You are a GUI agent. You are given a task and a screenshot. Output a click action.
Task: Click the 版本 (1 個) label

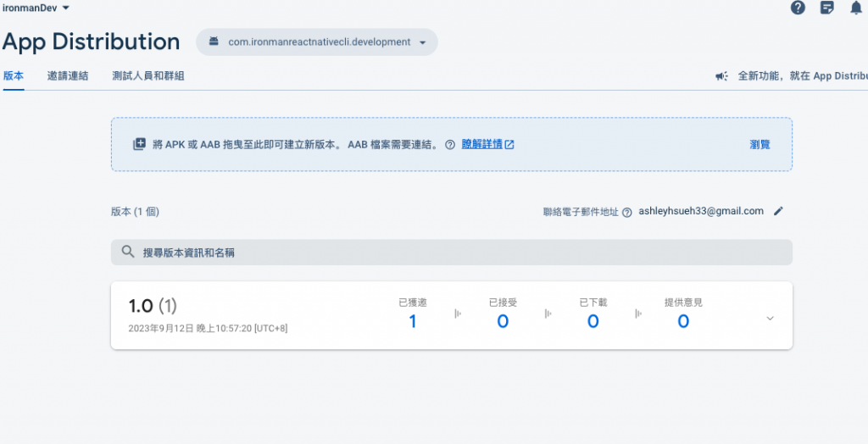point(136,212)
